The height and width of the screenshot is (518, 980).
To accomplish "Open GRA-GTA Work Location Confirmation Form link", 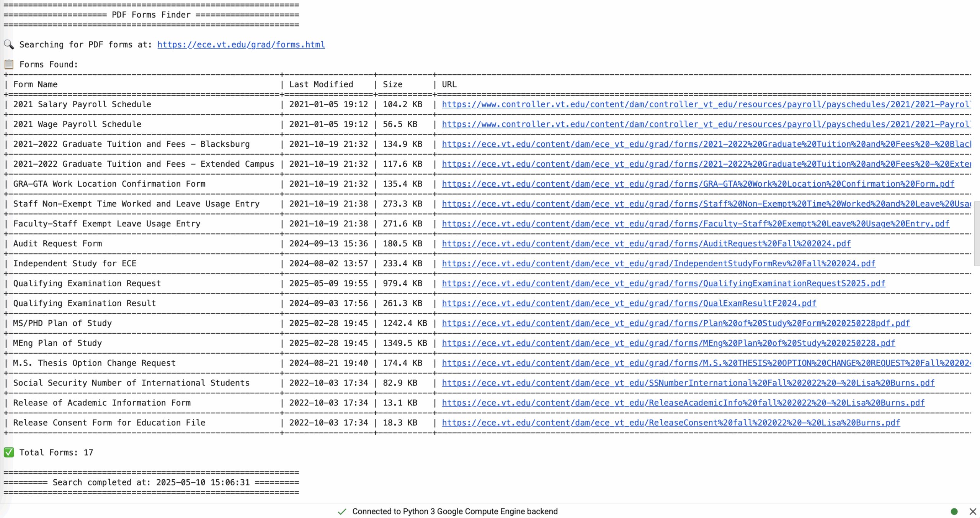I will [698, 184].
